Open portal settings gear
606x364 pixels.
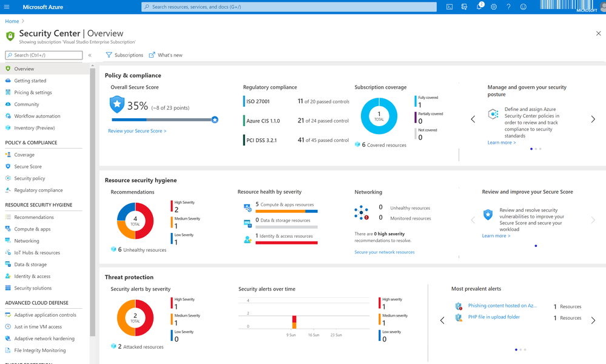(494, 7)
